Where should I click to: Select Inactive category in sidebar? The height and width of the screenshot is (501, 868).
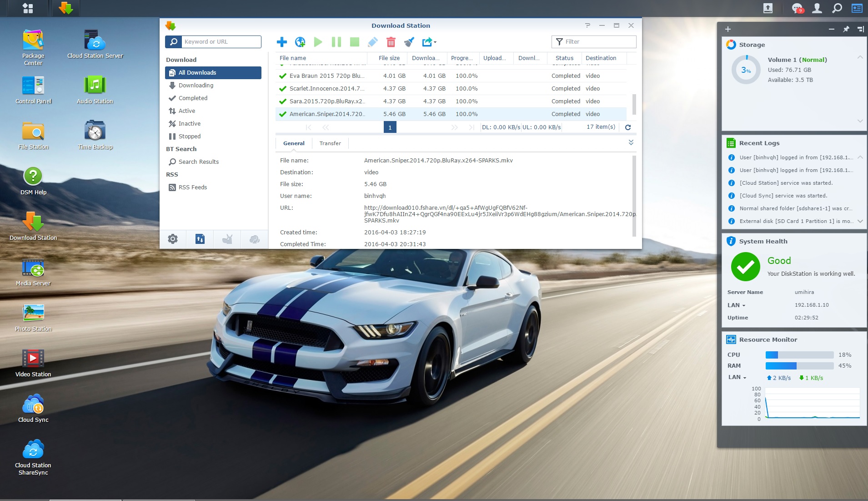click(x=213, y=124)
